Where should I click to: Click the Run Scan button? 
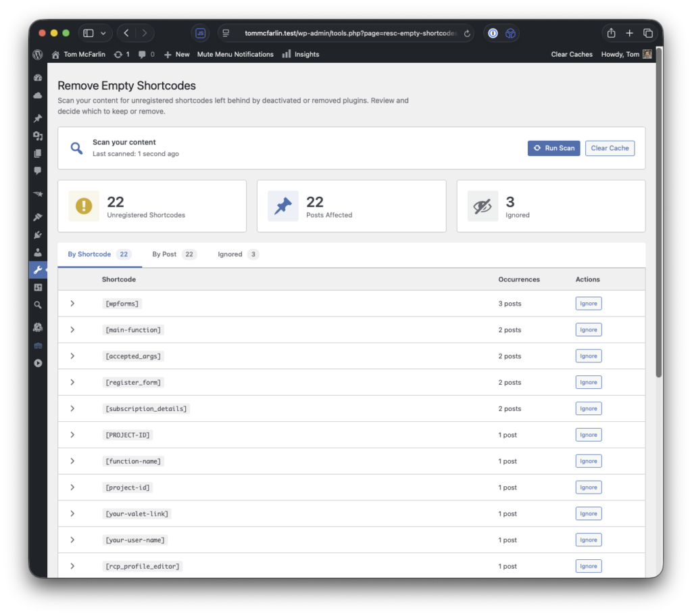553,148
